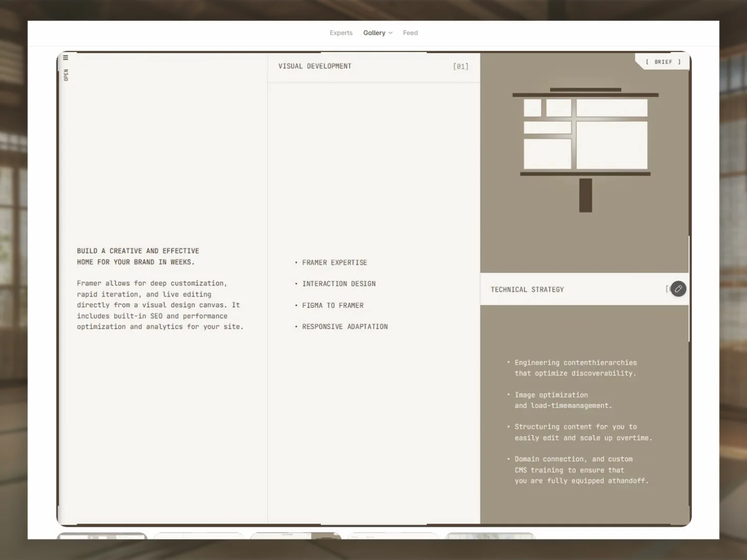
Task: Click the round pencil edit icon
Action: (678, 289)
